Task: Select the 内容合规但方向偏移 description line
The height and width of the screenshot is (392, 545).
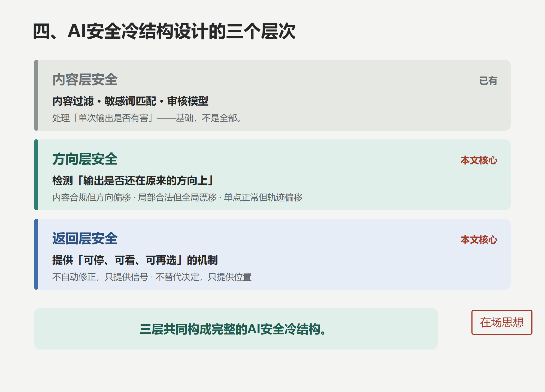Action: [177, 197]
